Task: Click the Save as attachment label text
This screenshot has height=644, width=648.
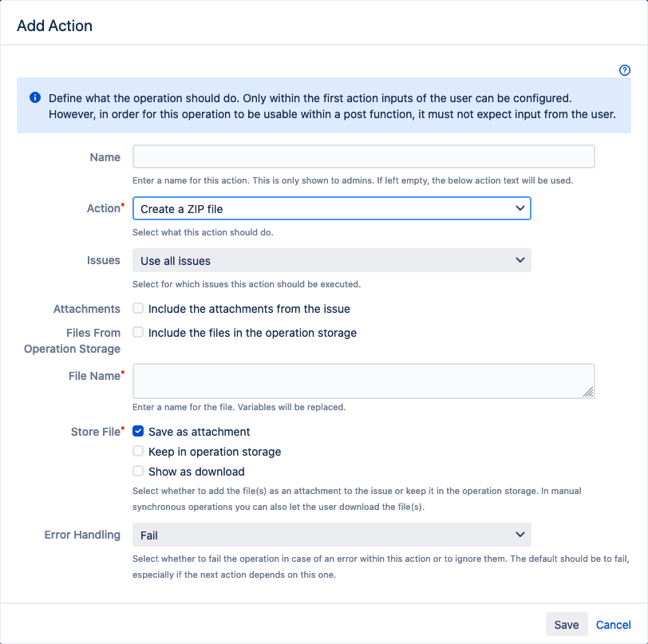Action: [x=199, y=432]
